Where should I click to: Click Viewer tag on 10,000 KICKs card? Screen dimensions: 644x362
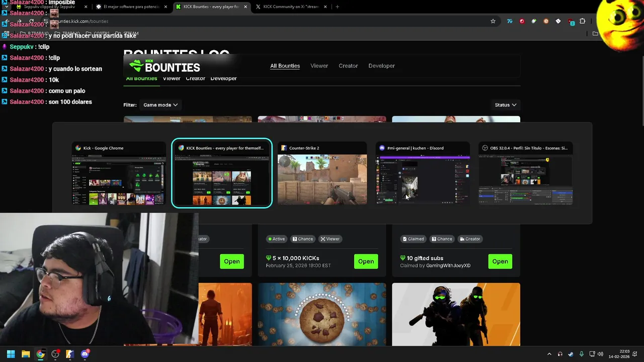pos(330,239)
